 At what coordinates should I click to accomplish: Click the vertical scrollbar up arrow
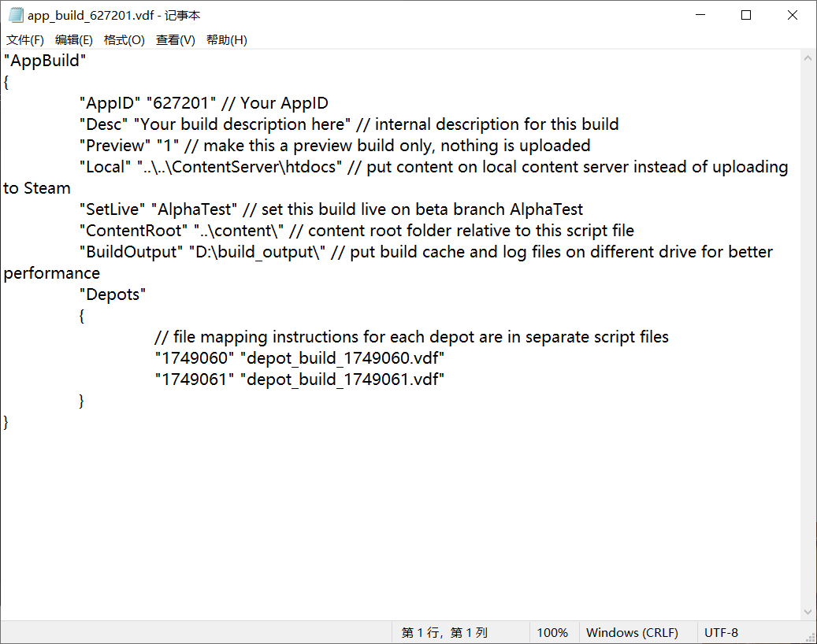tap(808, 57)
